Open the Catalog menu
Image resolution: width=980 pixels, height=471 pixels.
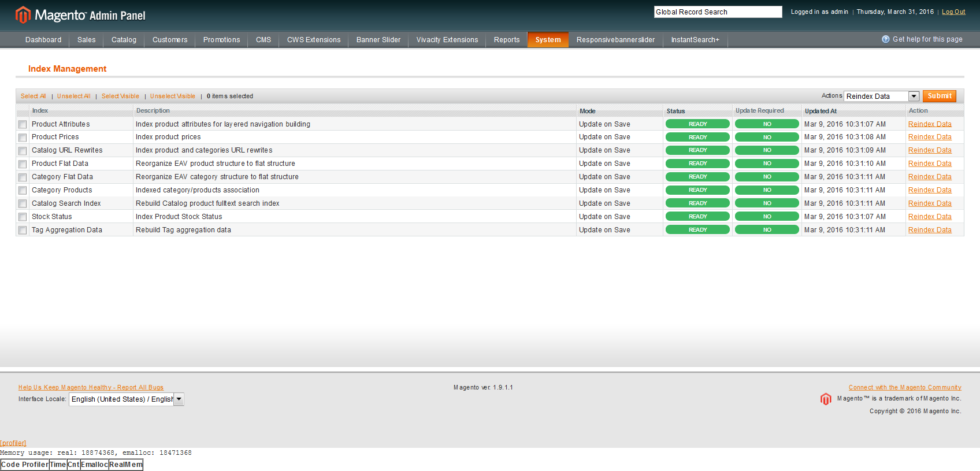[x=124, y=40]
